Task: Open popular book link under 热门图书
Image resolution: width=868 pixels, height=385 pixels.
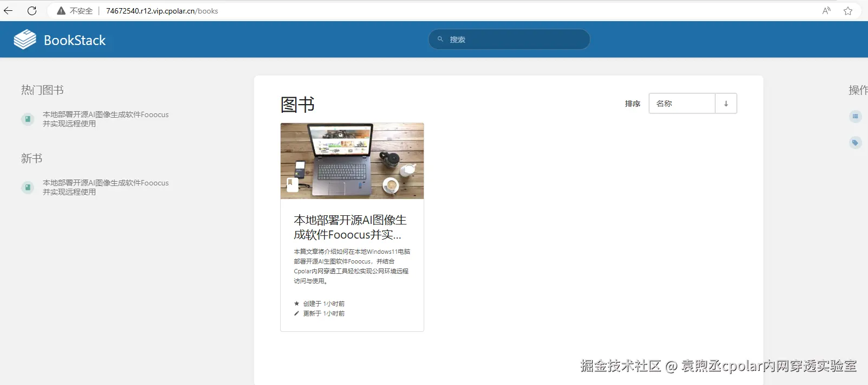Action: 106,119
